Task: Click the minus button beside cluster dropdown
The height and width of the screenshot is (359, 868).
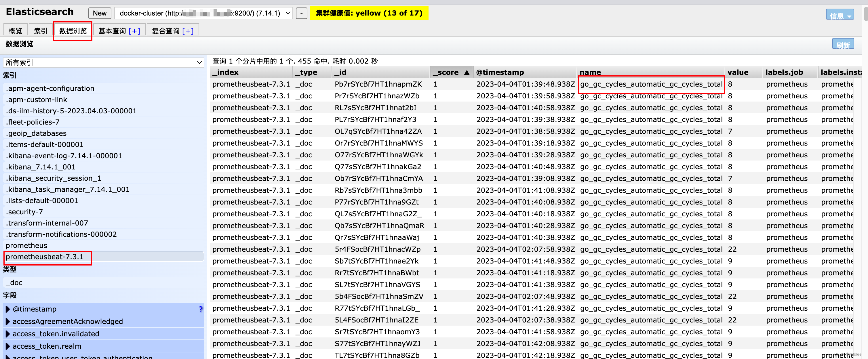Action: click(301, 14)
